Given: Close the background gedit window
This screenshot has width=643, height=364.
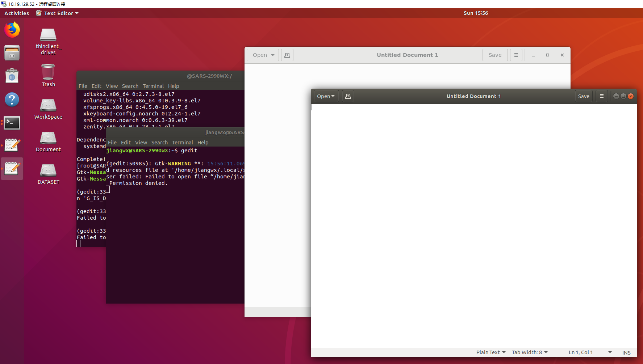Looking at the screenshot, I should point(562,55).
